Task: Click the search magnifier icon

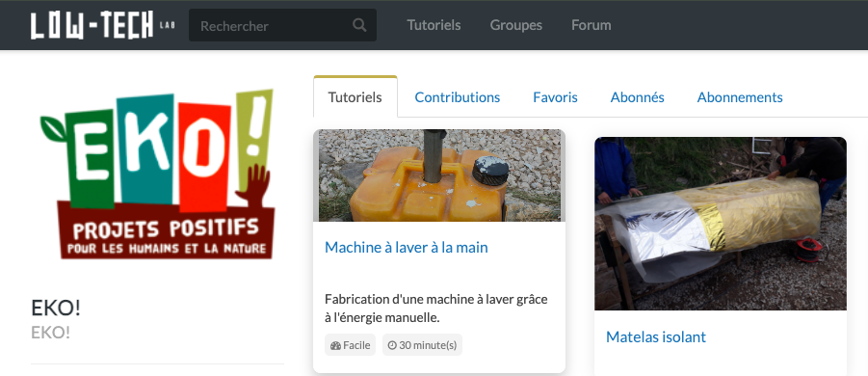Action: point(359,25)
